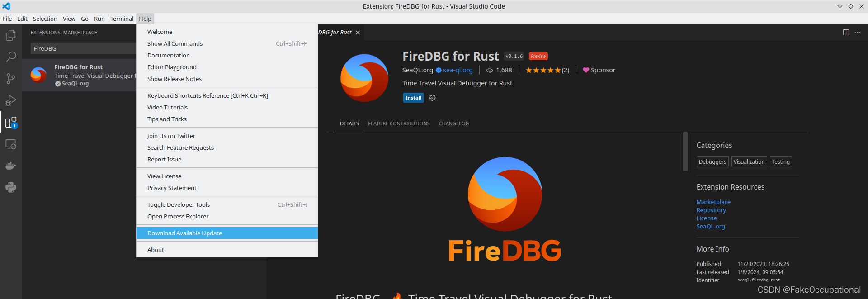The width and height of the screenshot is (868, 299).
Task: Open Privacy Statement entry
Action: [x=227, y=188]
